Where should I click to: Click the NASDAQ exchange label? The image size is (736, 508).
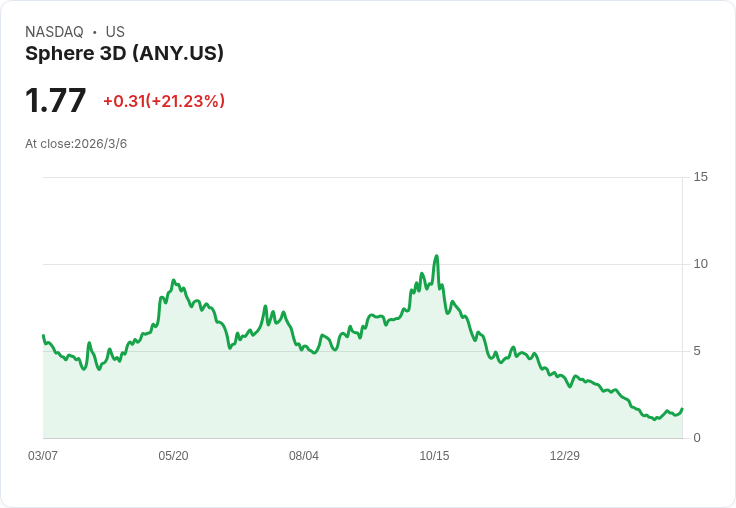click(x=54, y=32)
